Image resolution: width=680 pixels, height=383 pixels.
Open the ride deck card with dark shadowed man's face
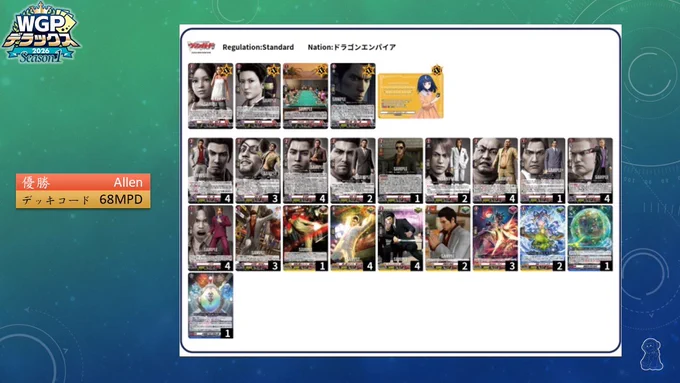[353, 96]
